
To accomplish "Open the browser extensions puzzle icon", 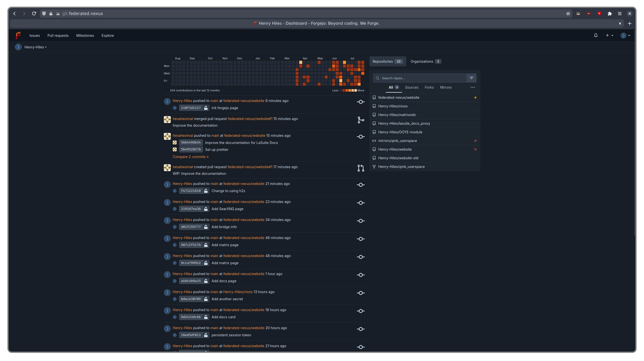I will (609, 14).
